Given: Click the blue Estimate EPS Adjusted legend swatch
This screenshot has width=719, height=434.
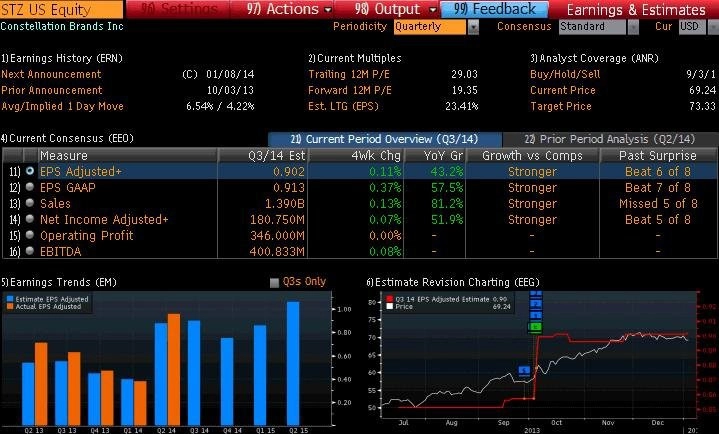Looking at the screenshot, I should pyautogui.click(x=10, y=299).
